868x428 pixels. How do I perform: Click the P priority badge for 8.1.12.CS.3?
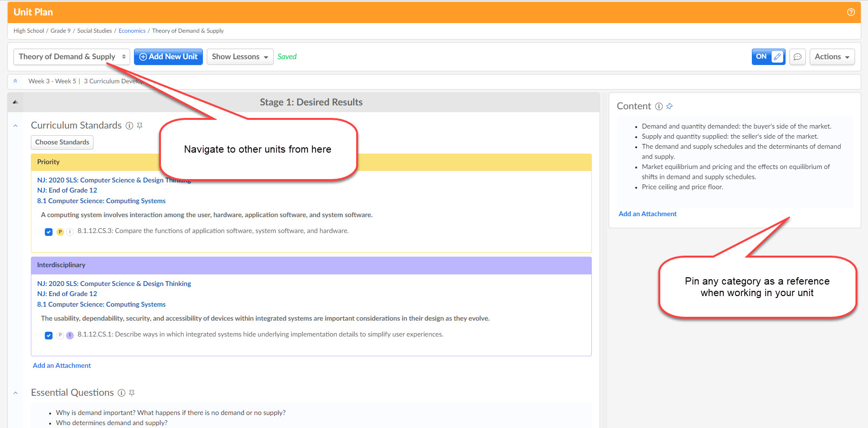pyautogui.click(x=60, y=232)
